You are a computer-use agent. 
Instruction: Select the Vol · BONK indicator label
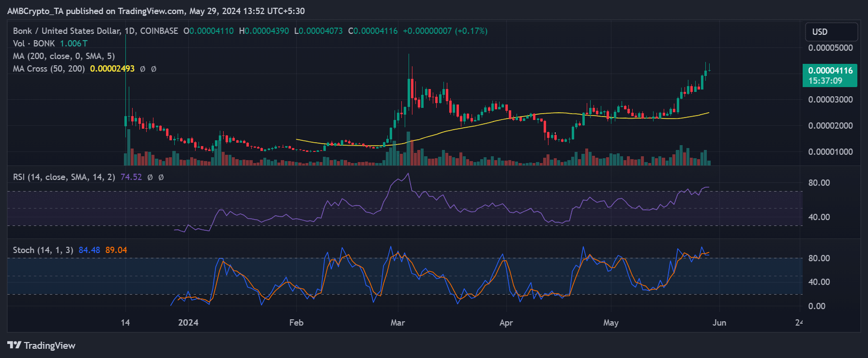[x=34, y=44]
